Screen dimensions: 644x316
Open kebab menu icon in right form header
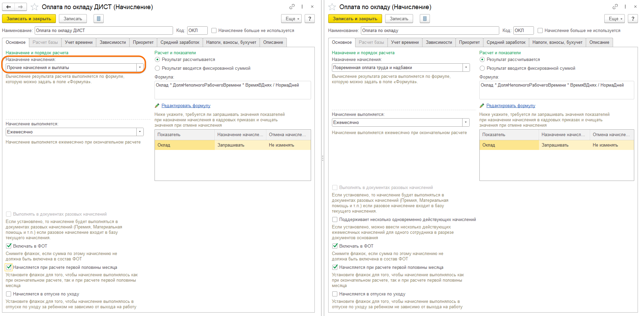[x=625, y=7]
